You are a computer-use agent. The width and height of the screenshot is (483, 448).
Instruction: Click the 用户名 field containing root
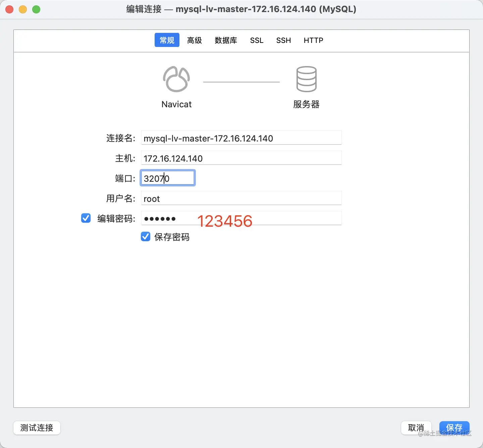pyautogui.click(x=241, y=198)
